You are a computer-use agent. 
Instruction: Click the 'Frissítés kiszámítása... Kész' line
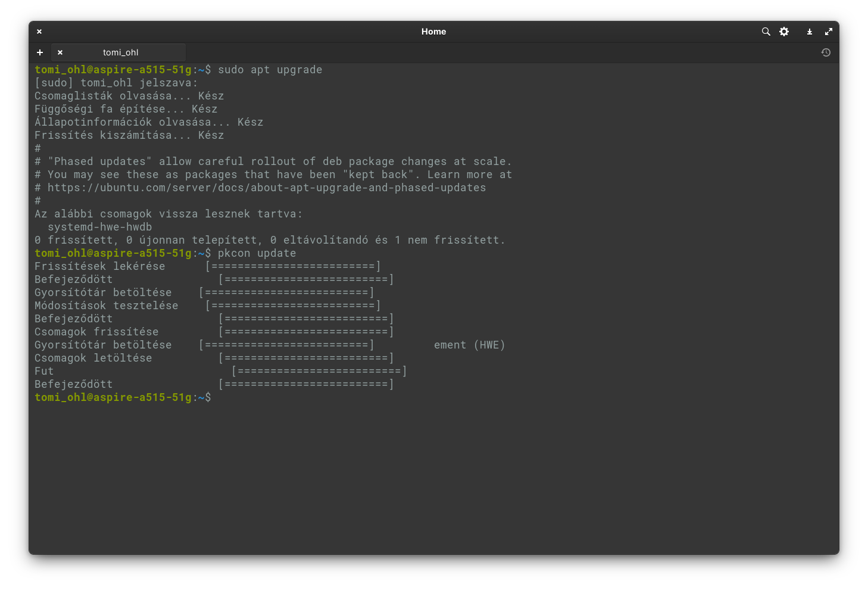(x=129, y=135)
